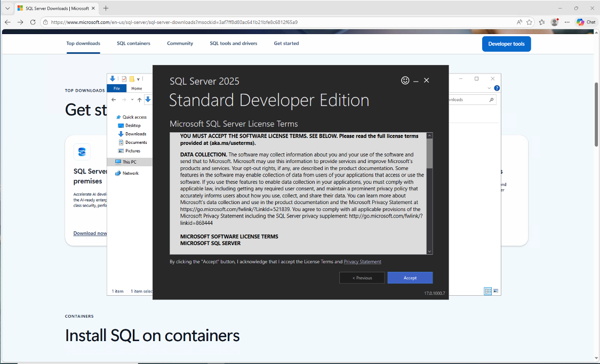Click the File Explorer back arrow
Image resolution: width=600 pixels, height=364 pixels.
[x=114, y=100]
